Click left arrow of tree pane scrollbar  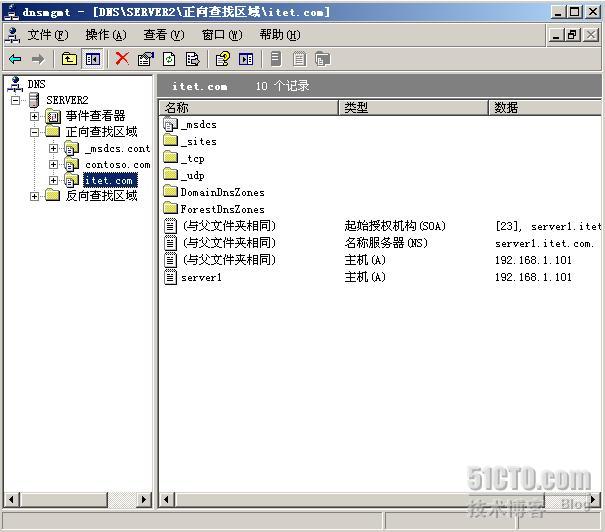point(12,500)
